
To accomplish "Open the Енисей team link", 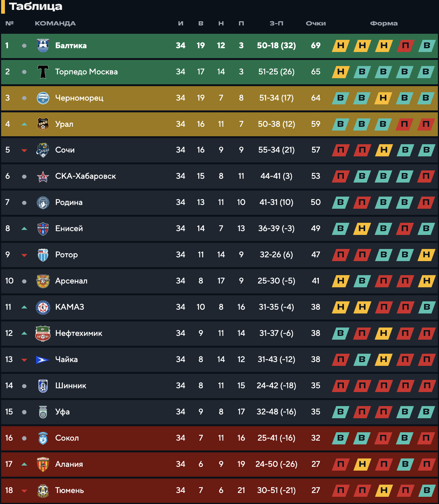I will (69, 228).
